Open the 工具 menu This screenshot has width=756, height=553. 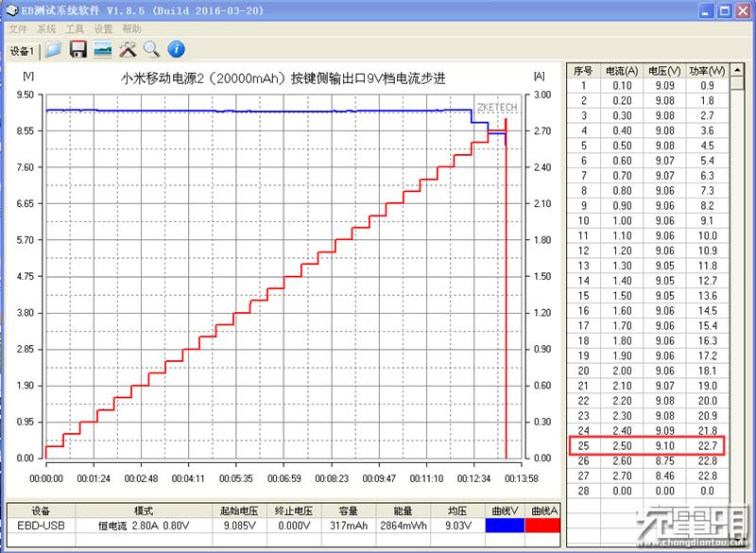[x=75, y=29]
